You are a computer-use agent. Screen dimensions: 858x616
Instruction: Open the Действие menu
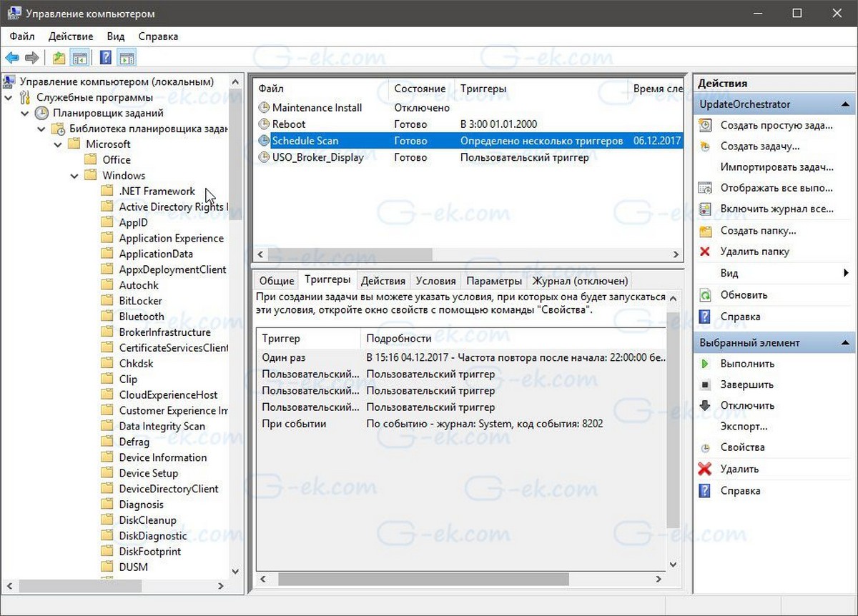click(71, 36)
